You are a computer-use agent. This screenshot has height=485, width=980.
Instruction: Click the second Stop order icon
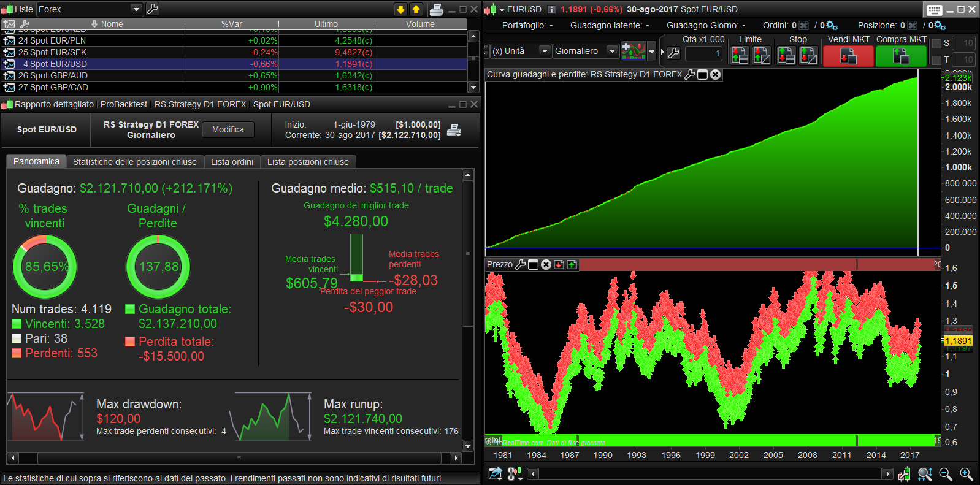[x=808, y=56]
